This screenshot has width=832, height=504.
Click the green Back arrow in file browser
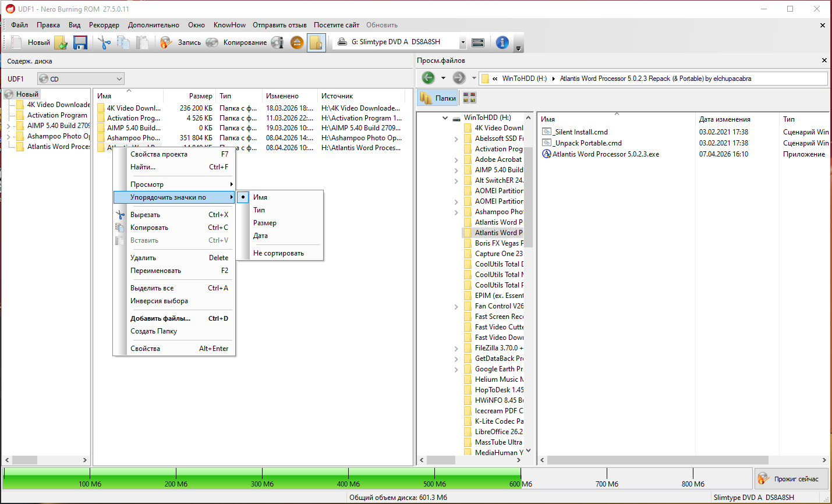point(428,78)
